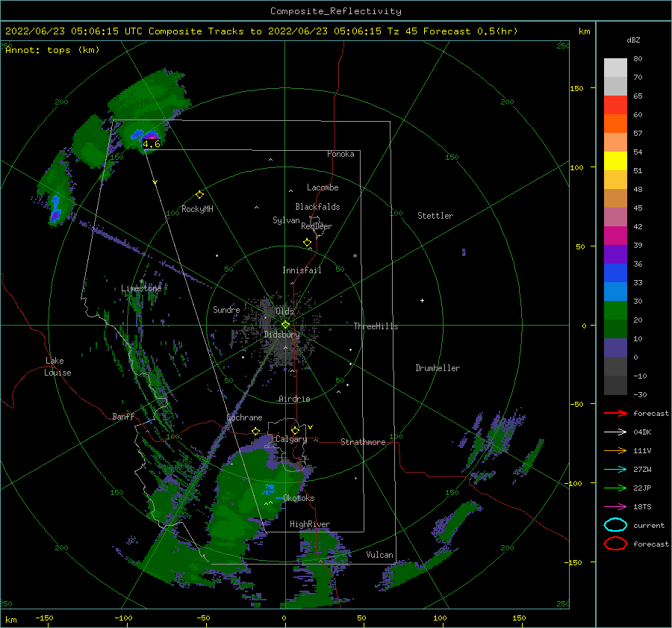Viewport: 672px width, 628px height.
Task: Click the magenta swatch between 42 and 39
Action: pos(615,236)
